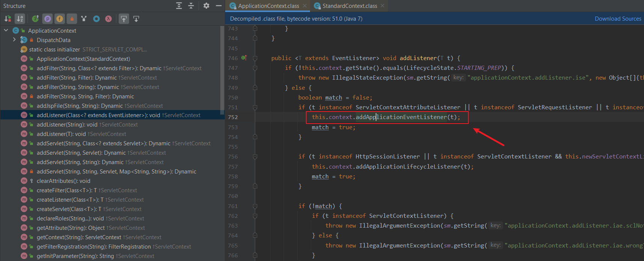This screenshot has width=644, height=261.
Task: Close the StandardContext.class tab
Action: point(382,6)
